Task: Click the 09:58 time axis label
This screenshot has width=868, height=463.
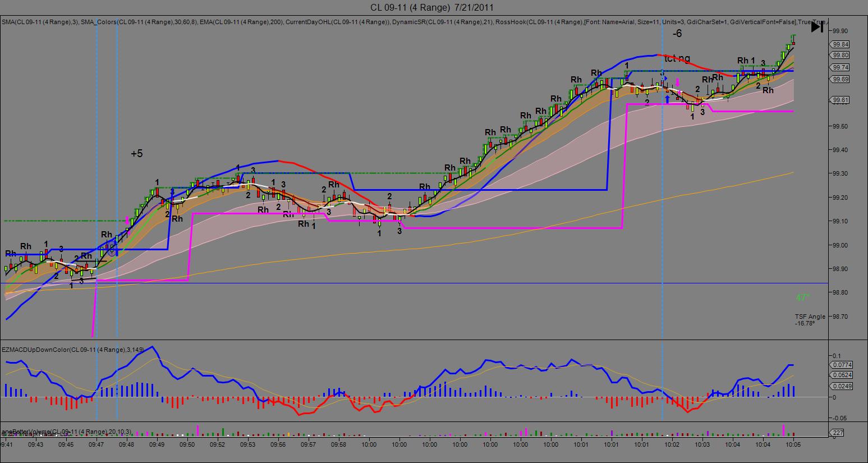Action: coord(338,444)
